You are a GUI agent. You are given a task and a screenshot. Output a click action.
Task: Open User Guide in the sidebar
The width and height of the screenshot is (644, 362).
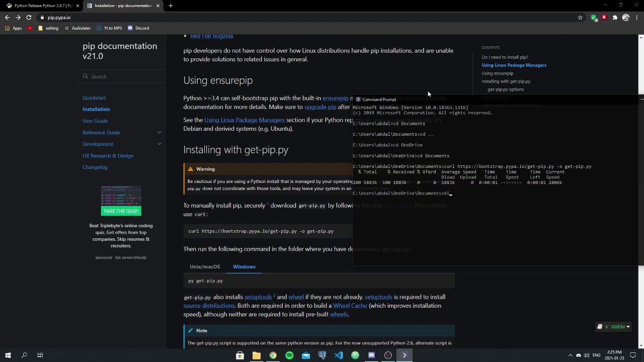pos(95,121)
